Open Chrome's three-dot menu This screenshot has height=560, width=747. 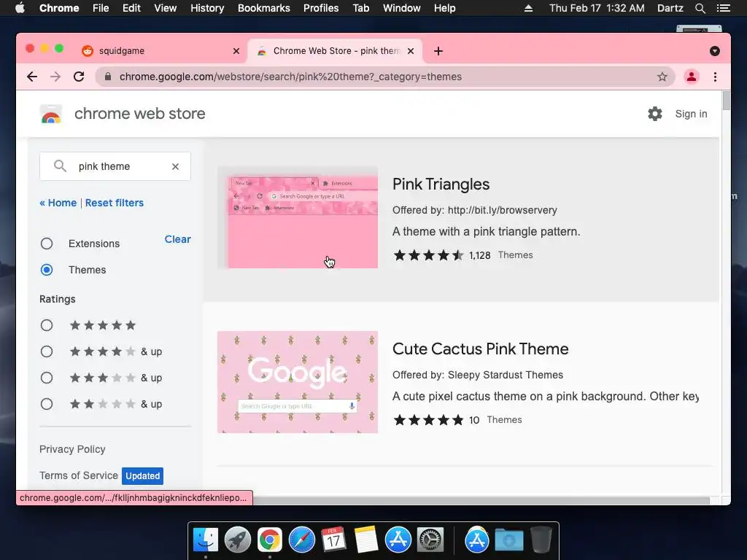point(715,77)
